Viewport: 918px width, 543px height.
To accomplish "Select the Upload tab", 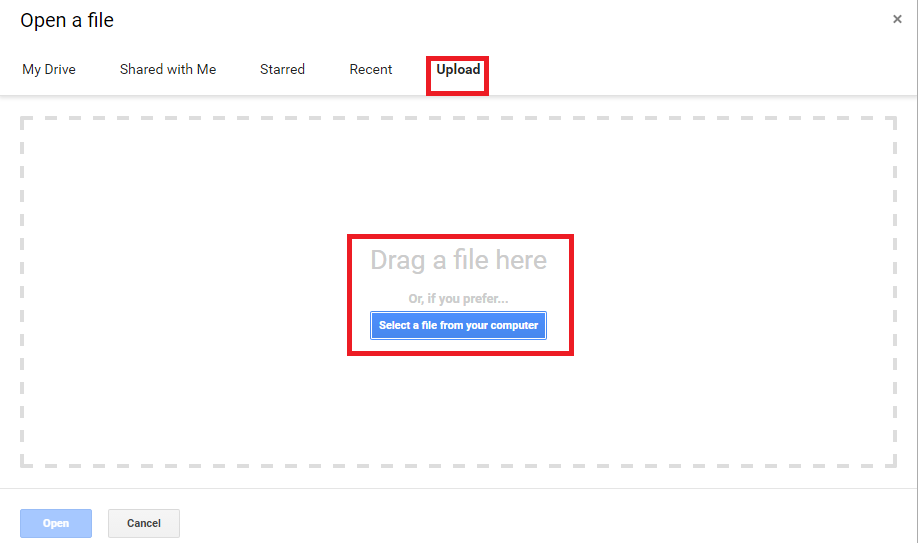I will coord(458,70).
